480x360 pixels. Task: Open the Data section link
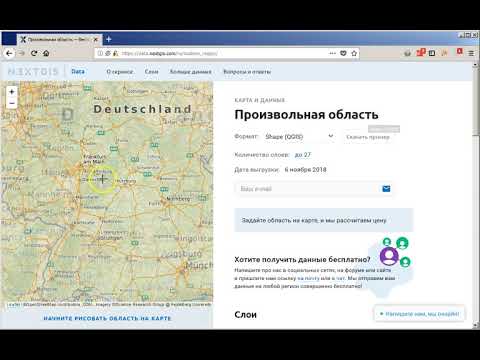[78, 71]
